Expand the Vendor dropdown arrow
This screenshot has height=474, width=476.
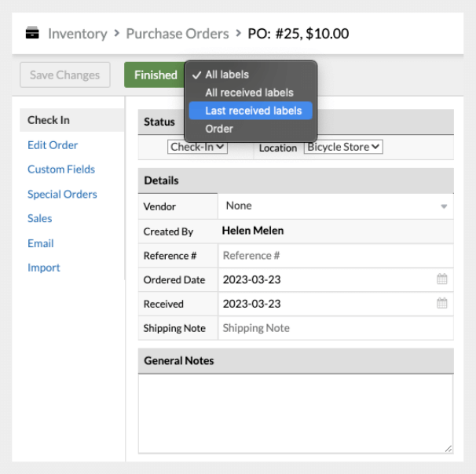444,206
